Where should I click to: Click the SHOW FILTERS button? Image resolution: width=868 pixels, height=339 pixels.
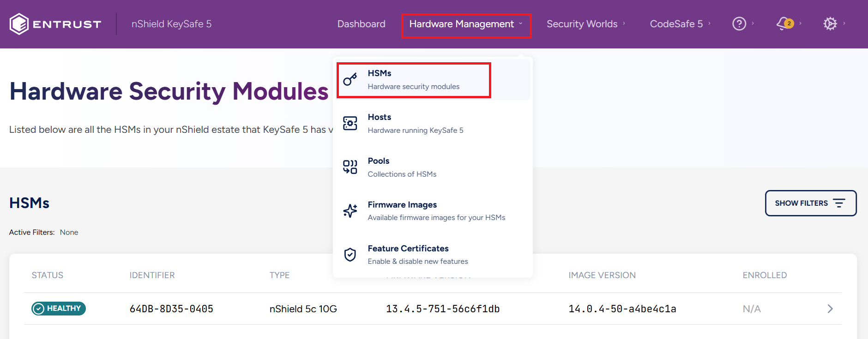811,203
